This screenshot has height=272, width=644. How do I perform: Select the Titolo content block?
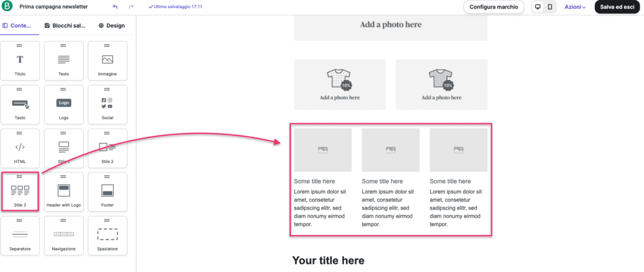click(20, 61)
